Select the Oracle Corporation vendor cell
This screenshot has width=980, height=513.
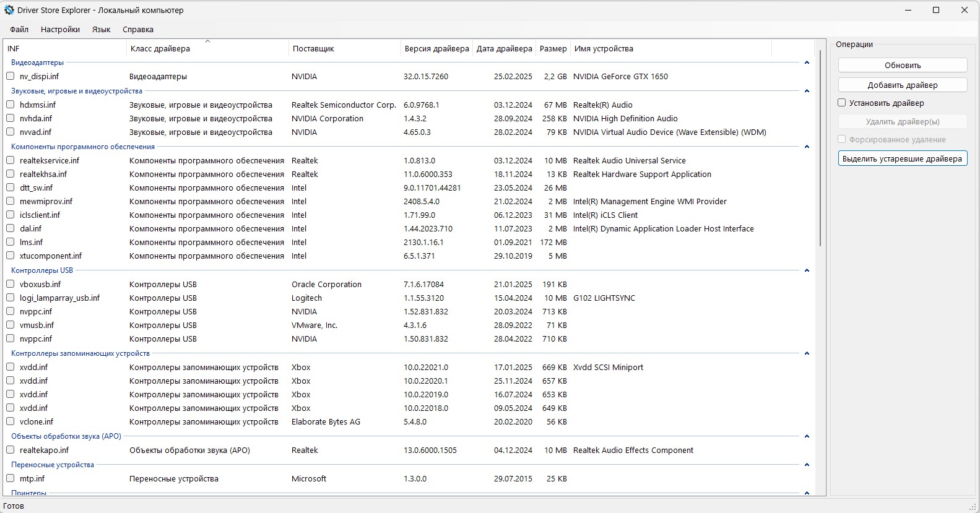326,285
